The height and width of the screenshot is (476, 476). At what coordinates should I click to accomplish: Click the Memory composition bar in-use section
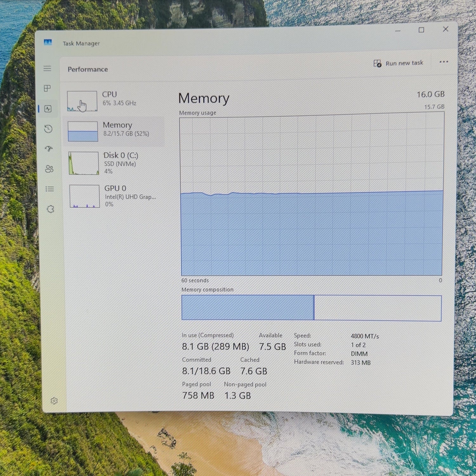[x=247, y=307]
